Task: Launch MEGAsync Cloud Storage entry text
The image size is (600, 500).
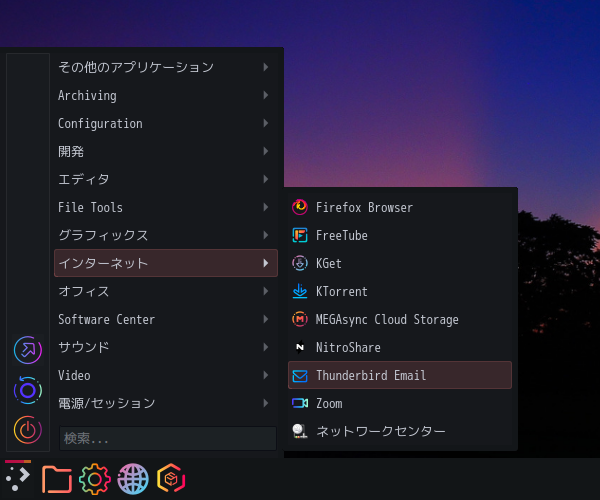Action: pyautogui.click(x=387, y=319)
